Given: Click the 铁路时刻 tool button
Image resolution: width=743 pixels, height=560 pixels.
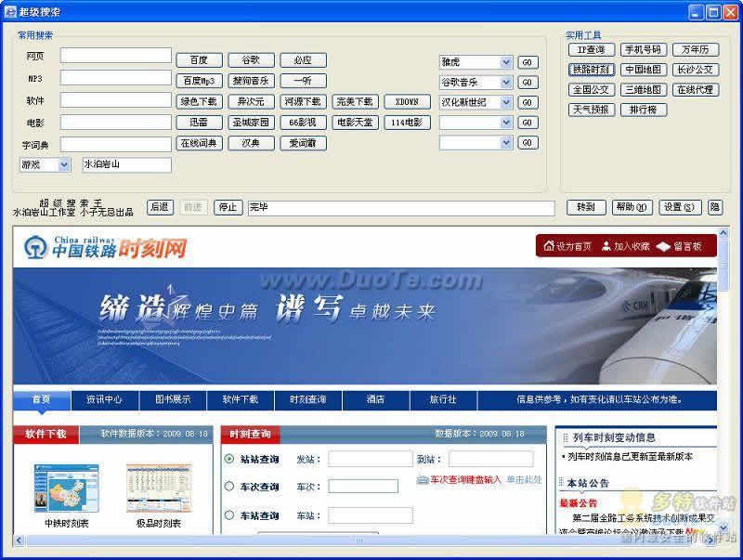Looking at the screenshot, I should click(x=592, y=70).
